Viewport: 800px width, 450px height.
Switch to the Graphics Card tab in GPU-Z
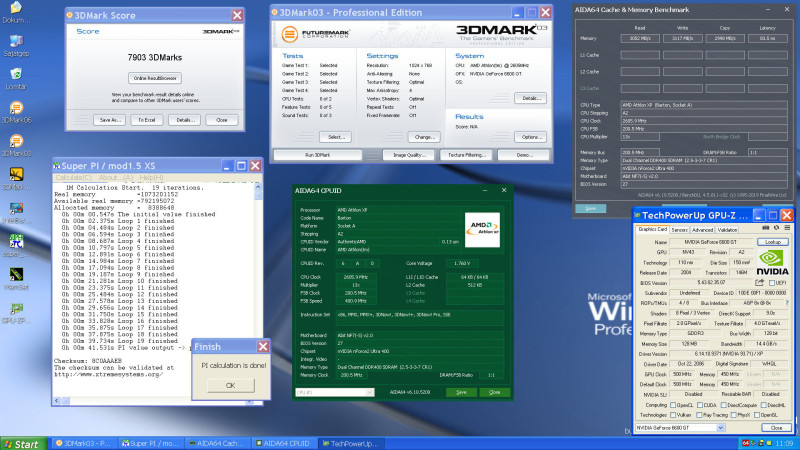(x=653, y=229)
